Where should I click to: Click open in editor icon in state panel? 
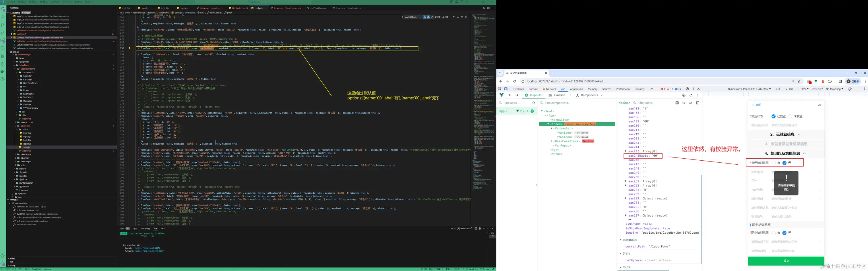697,103
